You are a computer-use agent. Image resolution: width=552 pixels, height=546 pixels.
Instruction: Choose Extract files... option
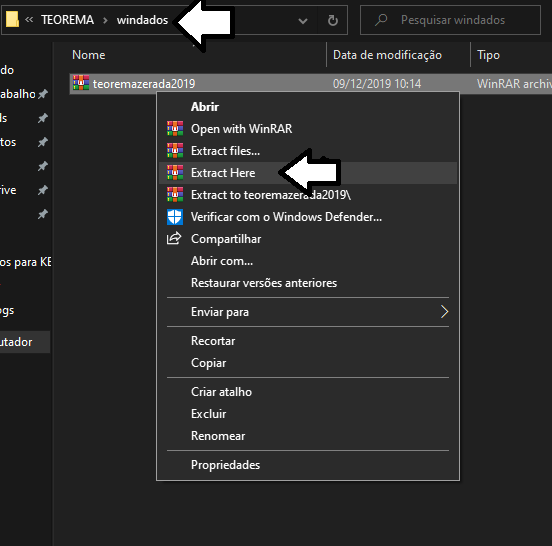point(308,151)
